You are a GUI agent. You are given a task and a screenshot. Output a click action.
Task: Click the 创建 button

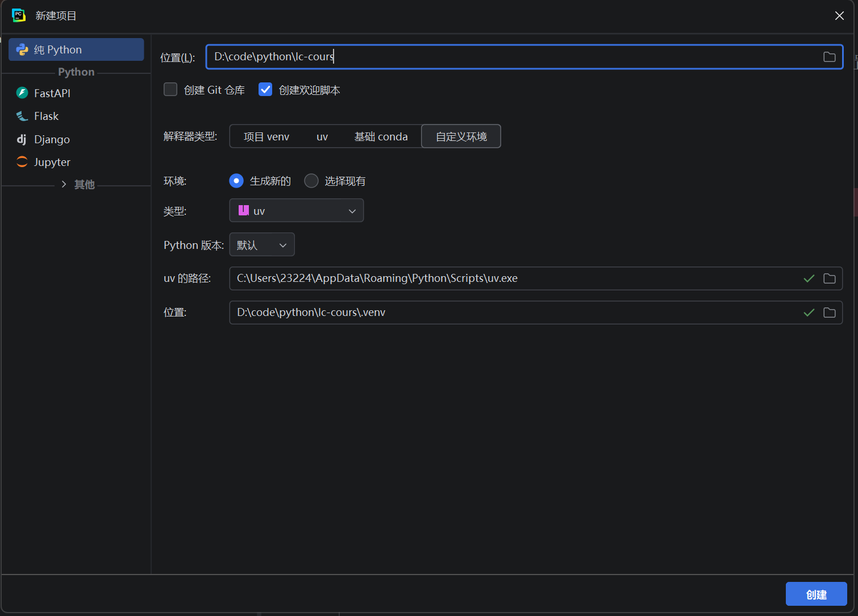pyautogui.click(x=817, y=594)
